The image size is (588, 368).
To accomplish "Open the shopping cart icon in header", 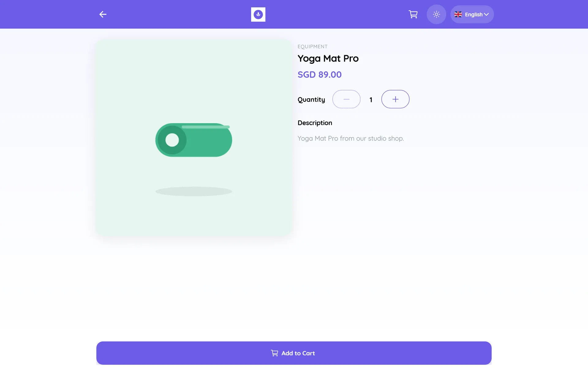I will point(413,14).
